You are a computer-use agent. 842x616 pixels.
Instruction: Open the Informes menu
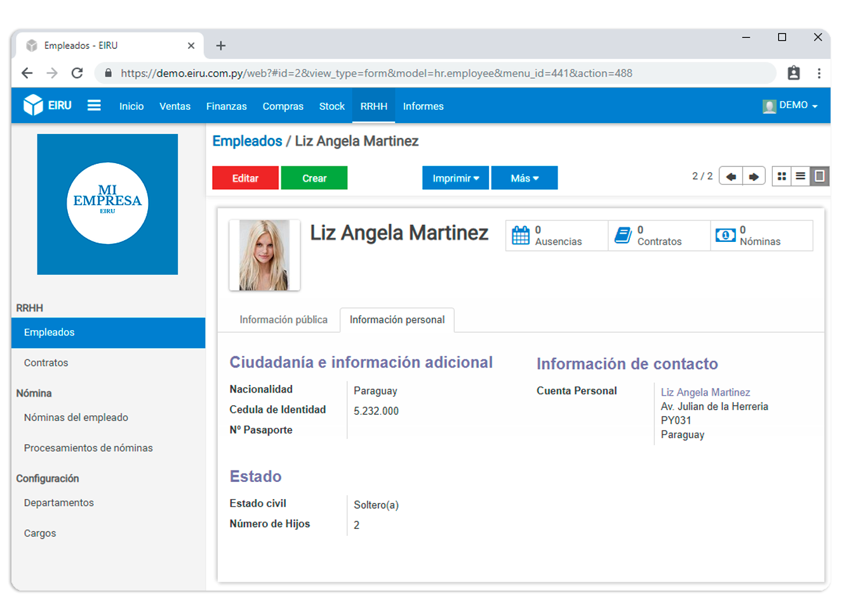tap(423, 106)
